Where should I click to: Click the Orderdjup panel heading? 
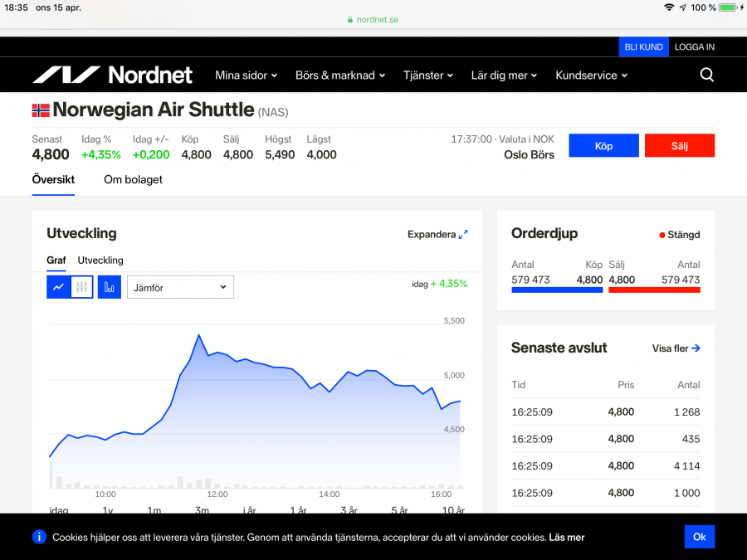pos(544,233)
